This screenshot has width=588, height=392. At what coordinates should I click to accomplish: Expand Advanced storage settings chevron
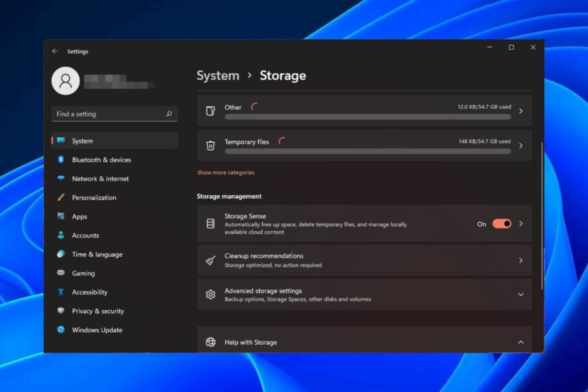(520, 294)
